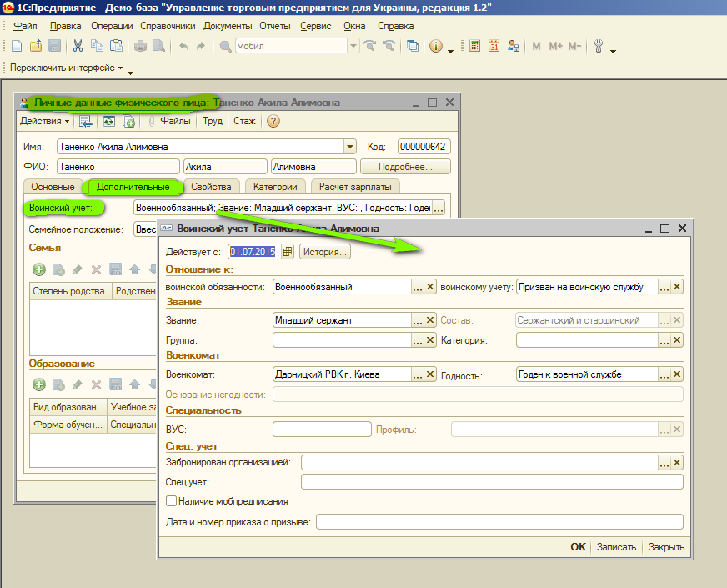Click the Cut scissors icon
Viewport: 727px width, 588px height.
[x=78, y=46]
